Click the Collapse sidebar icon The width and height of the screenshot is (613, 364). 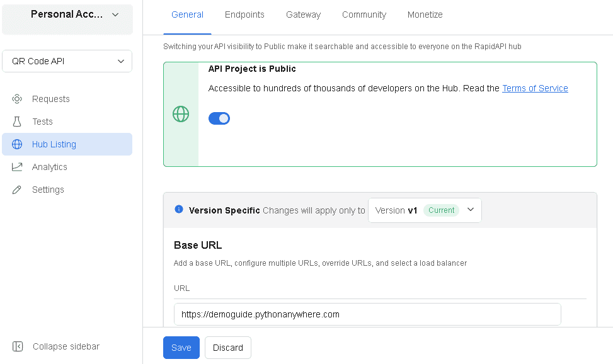pos(18,346)
